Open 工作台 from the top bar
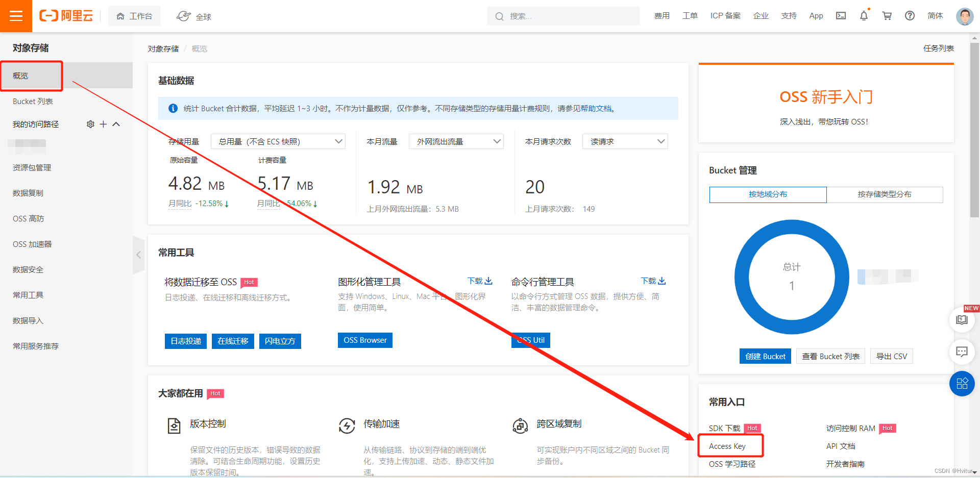The width and height of the screenshot is (980, 478). point(134,16)
